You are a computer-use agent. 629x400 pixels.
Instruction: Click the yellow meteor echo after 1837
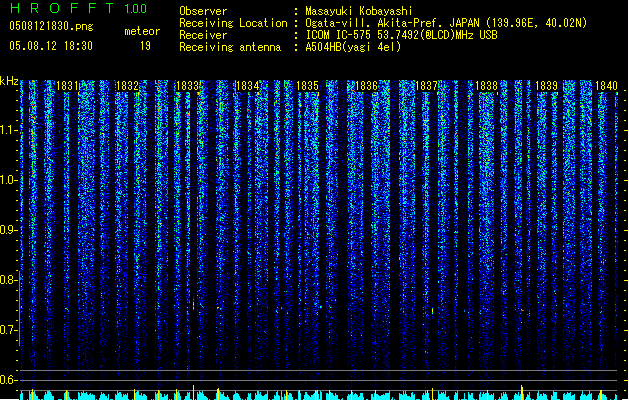[432, 311]
